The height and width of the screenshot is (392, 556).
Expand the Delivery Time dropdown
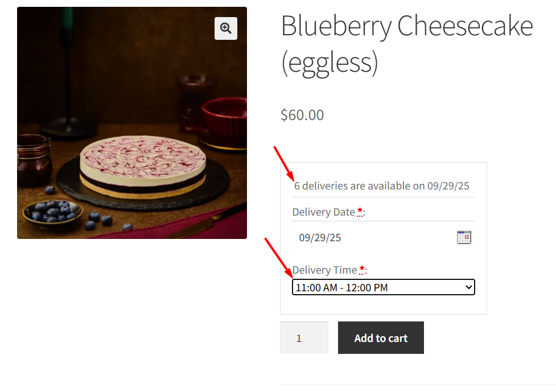click(x=383, y=287)
